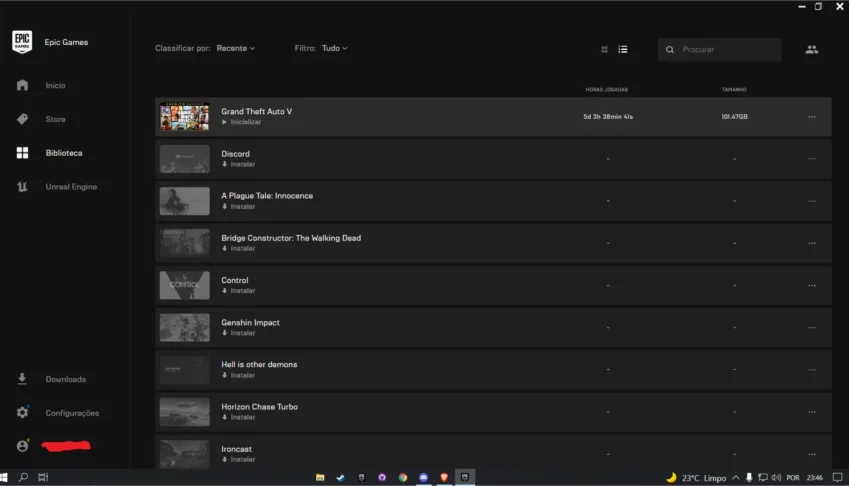
Task: Click Epic Games Launcher taskbar icon
Action: click(465, 477)
